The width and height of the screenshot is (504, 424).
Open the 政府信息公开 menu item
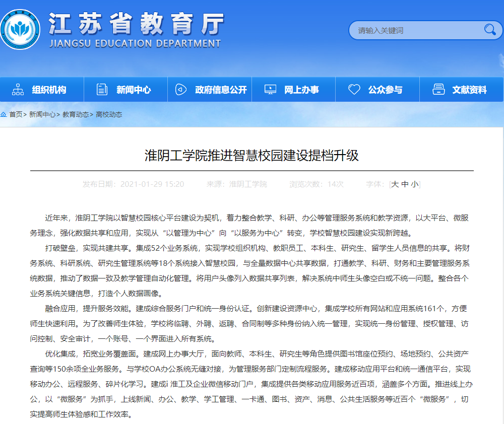pos(210,89)
